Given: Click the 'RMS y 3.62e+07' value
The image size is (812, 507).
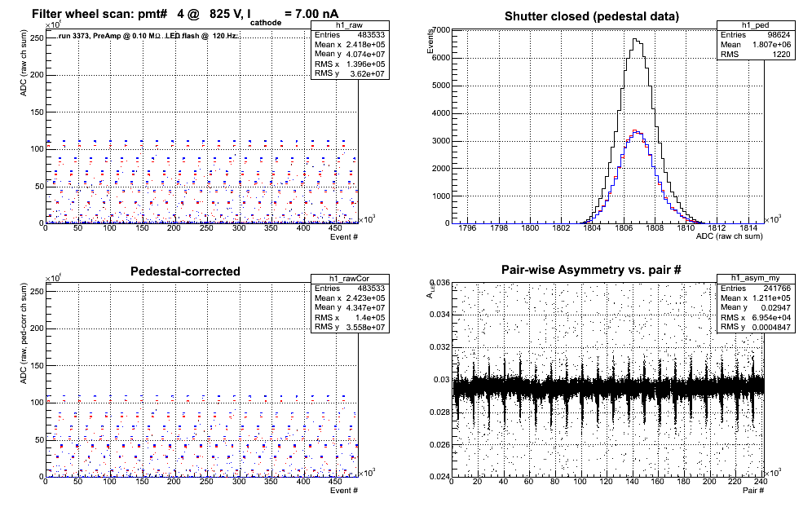Looking at the screenshot, I should pos(350,73).
